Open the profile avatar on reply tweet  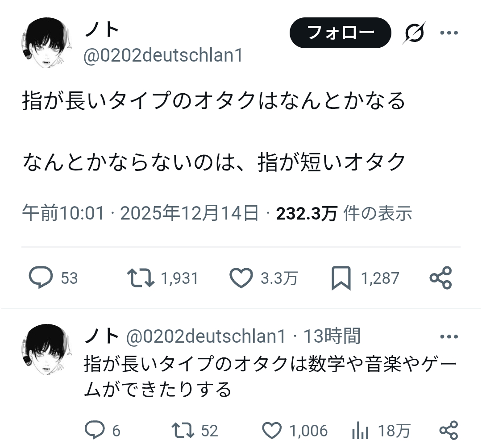[x=47, y=349]
